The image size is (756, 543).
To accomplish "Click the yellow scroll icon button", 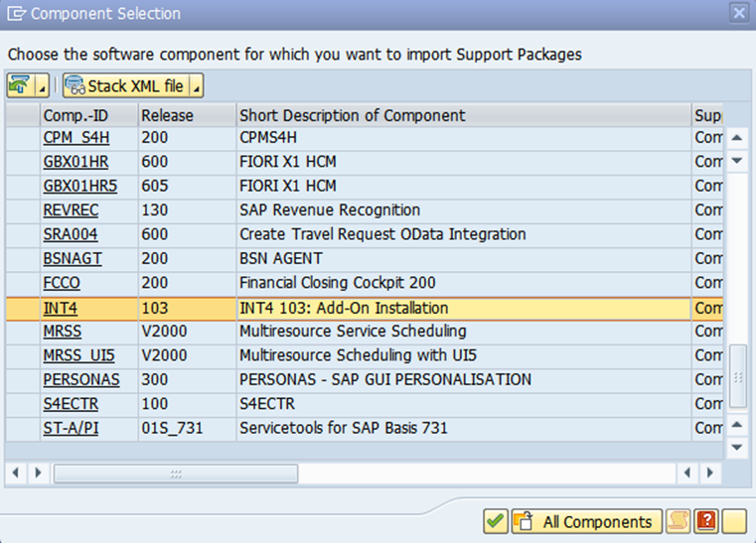I will (x=678, y=521).
